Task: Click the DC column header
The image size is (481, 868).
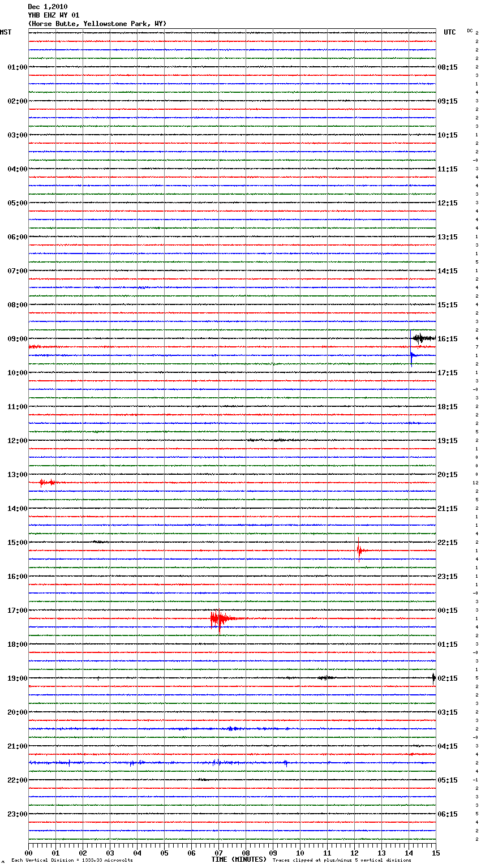Action: [x=470, y=31]
